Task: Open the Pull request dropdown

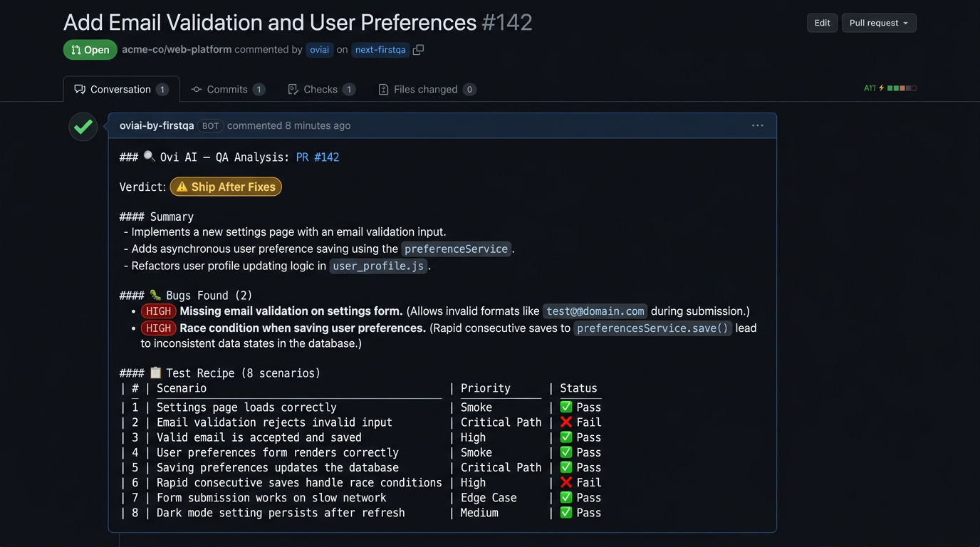Action: 879,23
